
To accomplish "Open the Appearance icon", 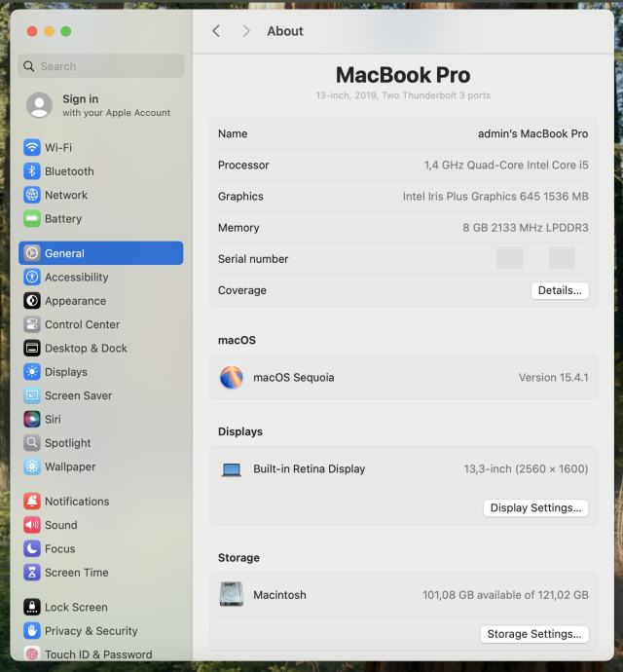I will (x=32, y=301).
